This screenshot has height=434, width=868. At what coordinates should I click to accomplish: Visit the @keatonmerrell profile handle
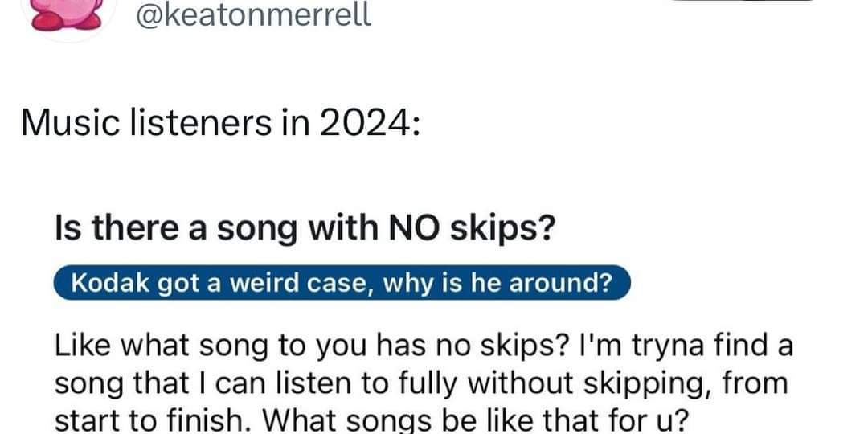point(254,15)
